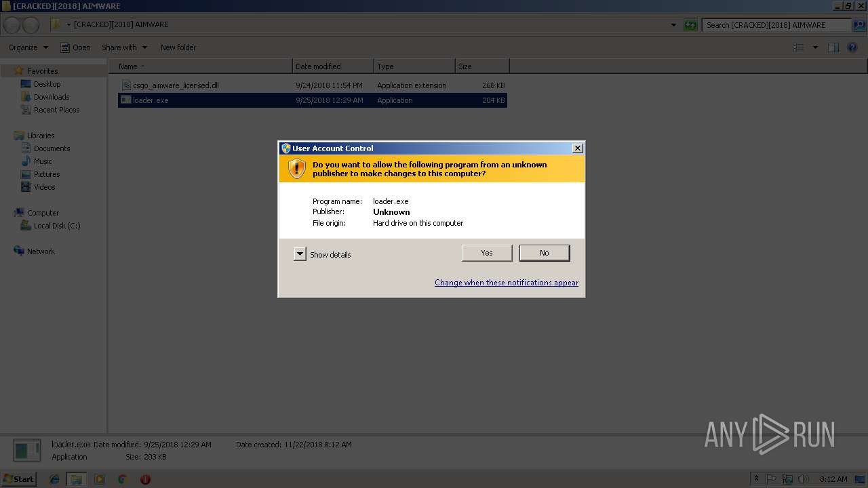Click the Search magnifier icon

pyautogui.click(x=859, y=25)
